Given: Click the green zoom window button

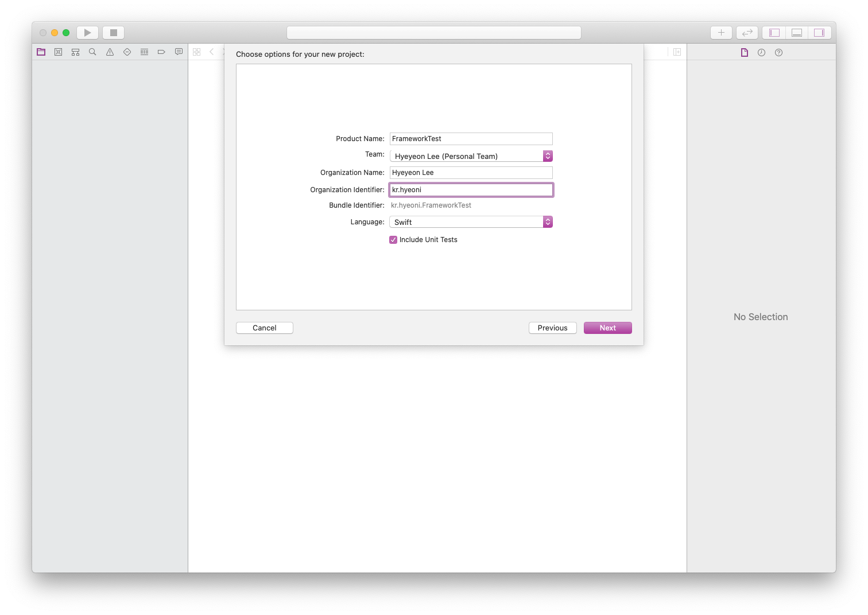Looking at the screenshot, I should pos(66,33).
